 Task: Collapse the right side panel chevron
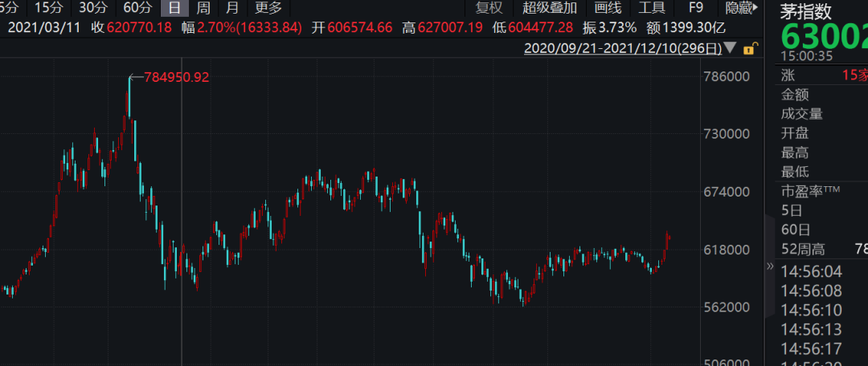coord(769,266)
